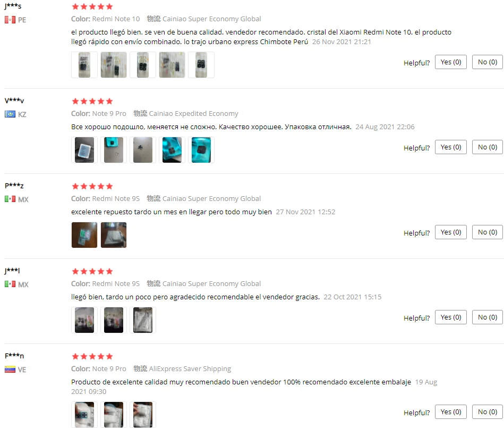Click the Peru flag icon beside PE
This screenshot has width=504, height=428.
(10, 20)
